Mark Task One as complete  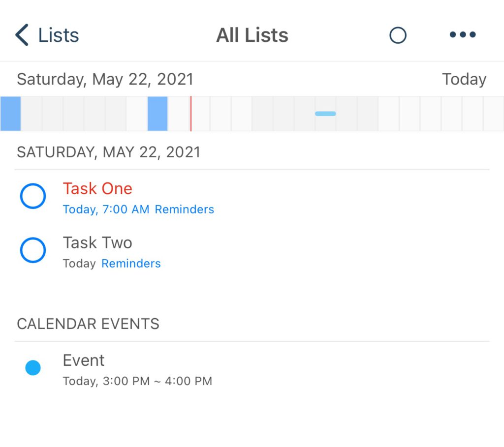click(x=33, y=196)
